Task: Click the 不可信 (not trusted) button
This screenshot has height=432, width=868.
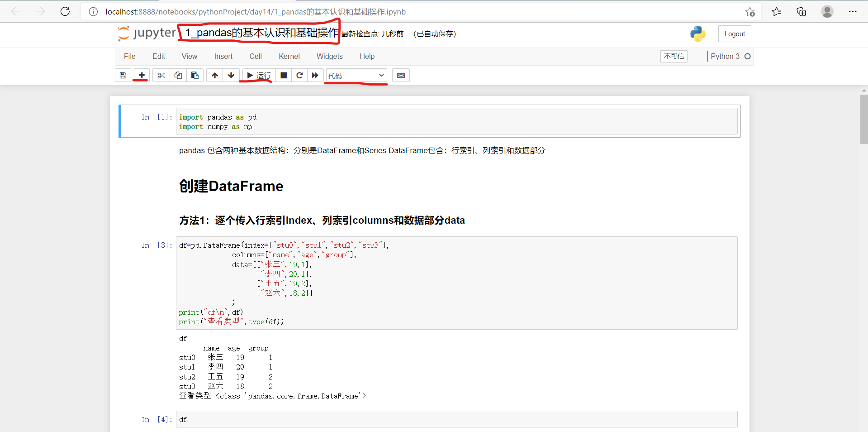Action: [674, 56]
